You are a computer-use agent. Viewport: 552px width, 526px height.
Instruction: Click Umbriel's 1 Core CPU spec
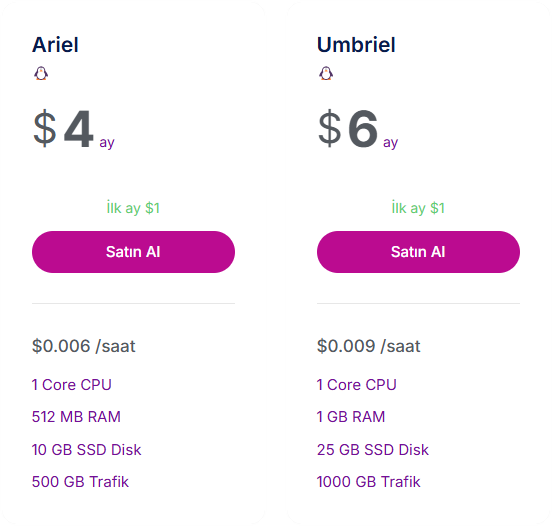(x=357, y=385)
